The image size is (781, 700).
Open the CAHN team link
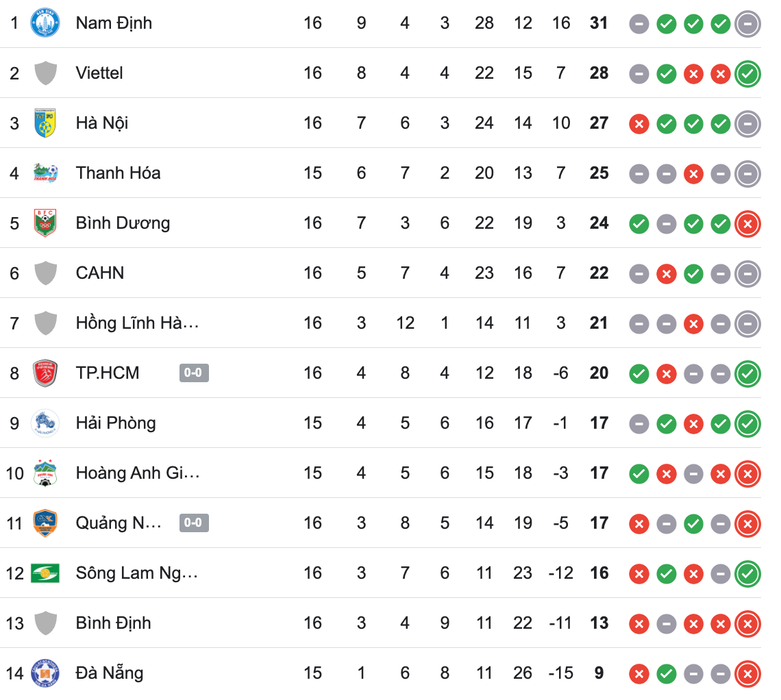(x=100, y=273)
